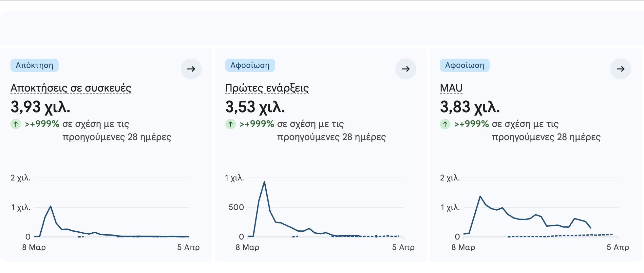Click the >+999% change on Πρώτες ενάρξεις card
The image size is (644, 273).
tap(257, 124)
